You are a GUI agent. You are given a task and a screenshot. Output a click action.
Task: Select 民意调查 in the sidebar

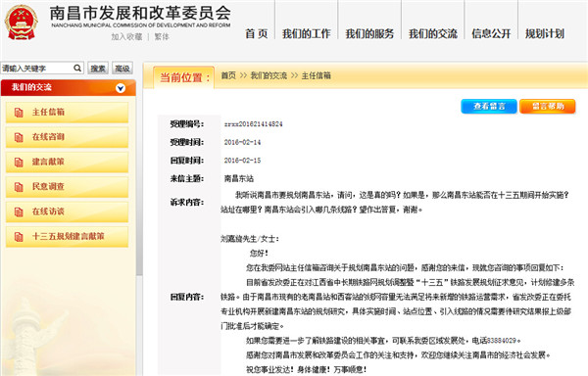click(67, 187)
